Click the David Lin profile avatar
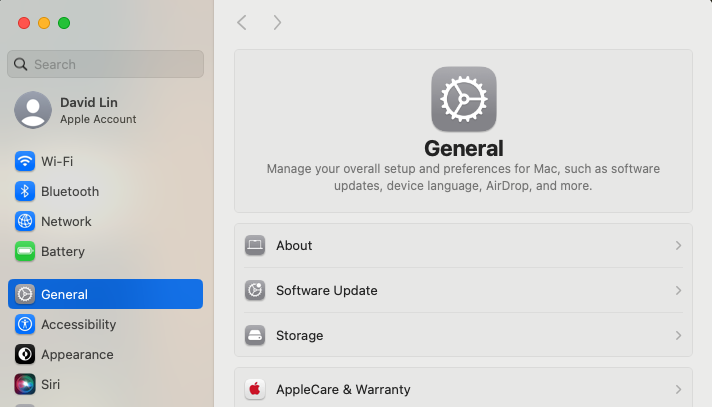Screen dimensions: 712x407 [33, 110]
